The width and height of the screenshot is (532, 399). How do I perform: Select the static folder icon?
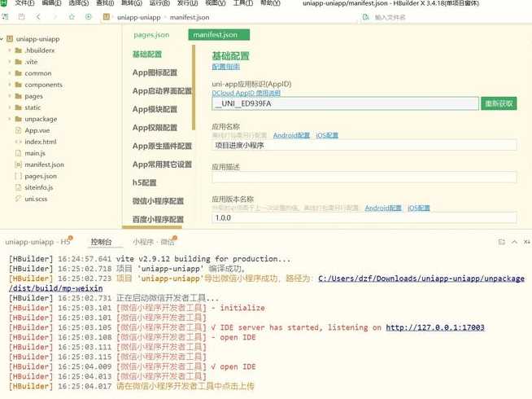19,107
